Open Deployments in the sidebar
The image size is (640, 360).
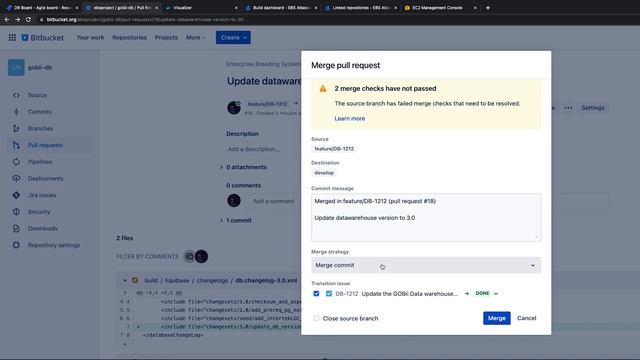click(45, 178)
